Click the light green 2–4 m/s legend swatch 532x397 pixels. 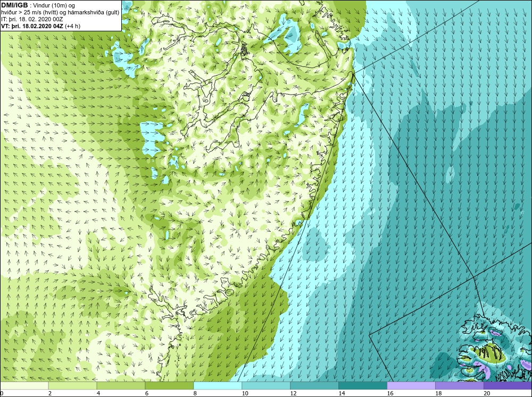click(72, 386)
